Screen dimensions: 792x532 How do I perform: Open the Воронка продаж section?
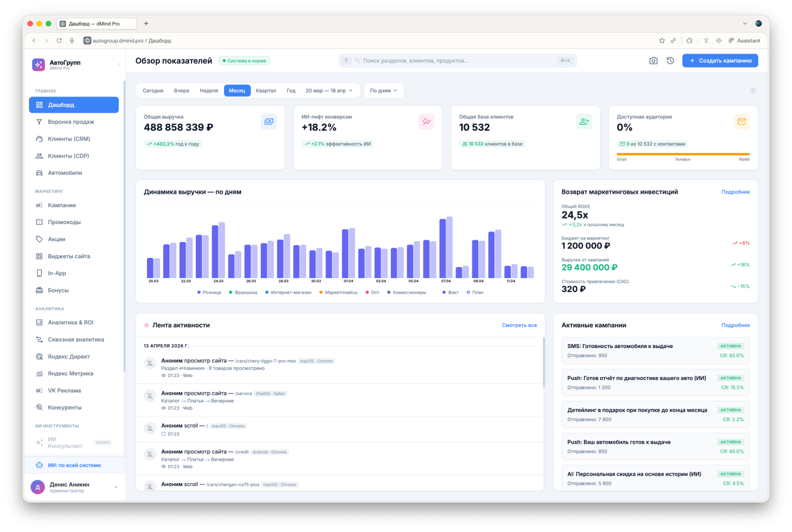[70, 122]
